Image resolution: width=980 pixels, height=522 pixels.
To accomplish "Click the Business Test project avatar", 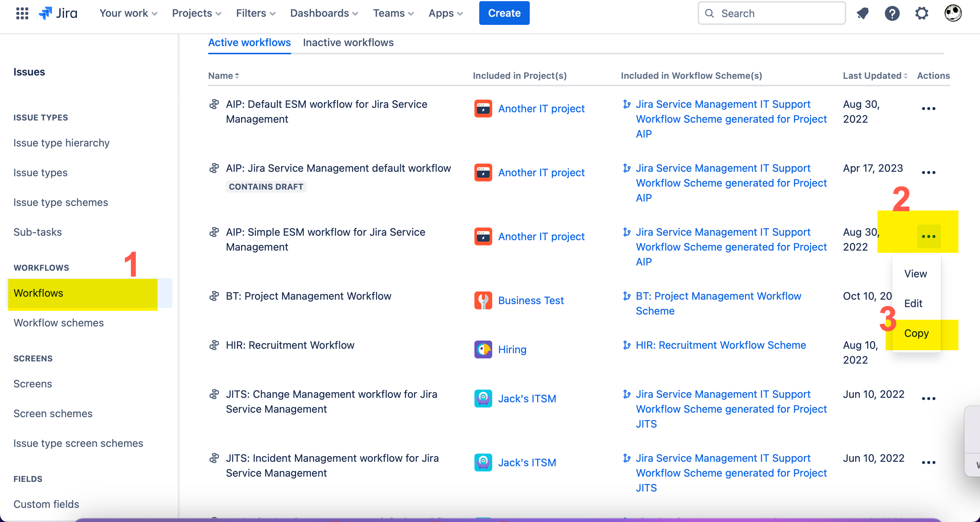I will tap(483, 300).
